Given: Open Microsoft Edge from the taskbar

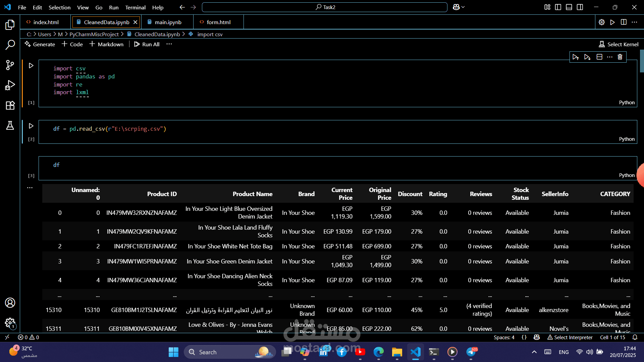Looking at the screenshot, I should [379, 352].
